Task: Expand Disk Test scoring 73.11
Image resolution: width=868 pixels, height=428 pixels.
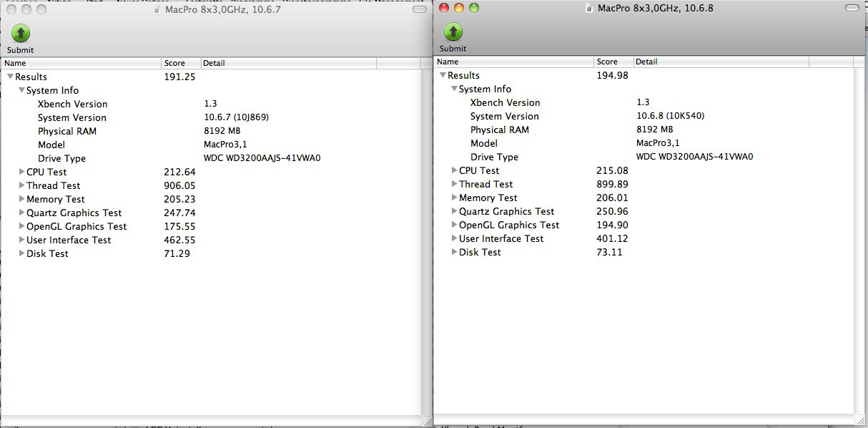Action: [454, 252]
